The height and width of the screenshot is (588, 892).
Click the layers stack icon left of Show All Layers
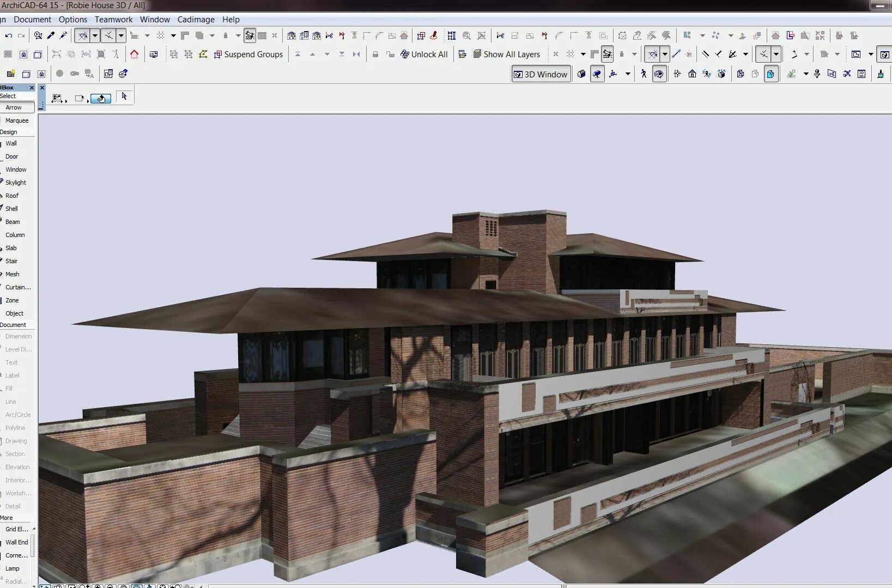[477, 54]
